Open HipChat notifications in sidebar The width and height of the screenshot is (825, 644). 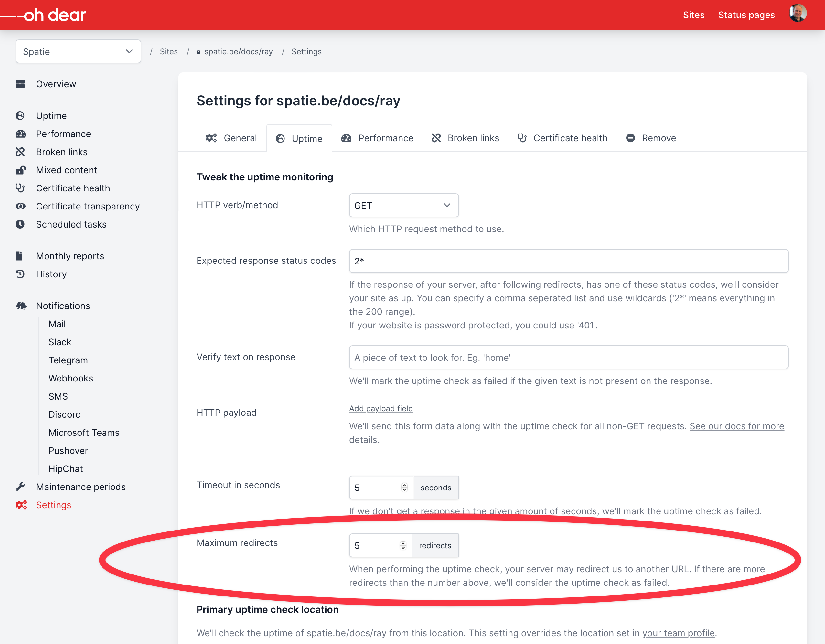pyautogui.click(x=66, y=469)
